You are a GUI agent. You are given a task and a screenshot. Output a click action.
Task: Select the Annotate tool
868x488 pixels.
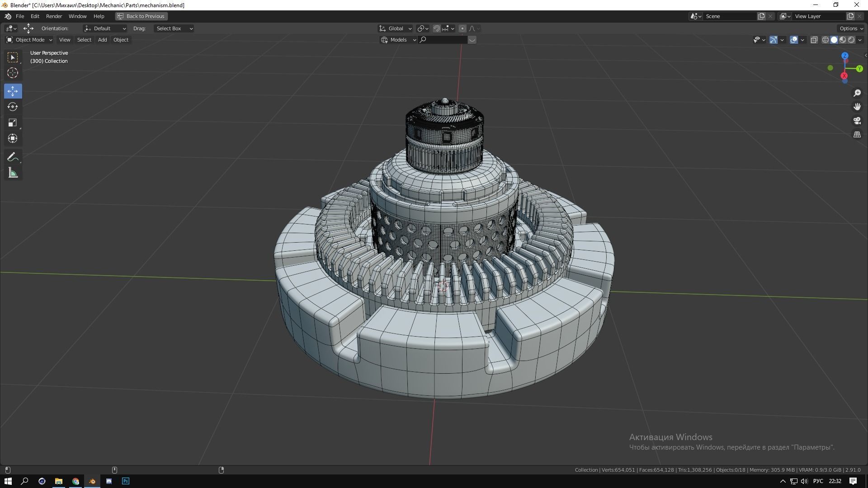click(13, 157)
